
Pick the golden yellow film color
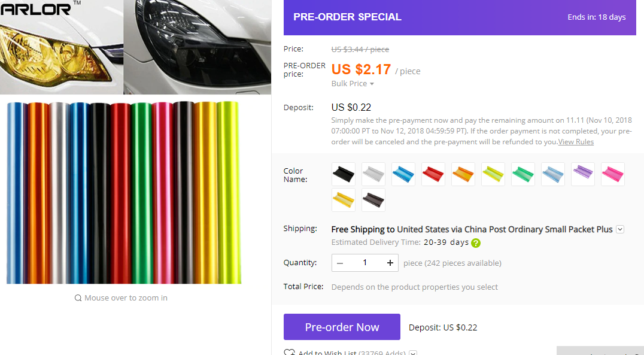click(x=344, y=201)
